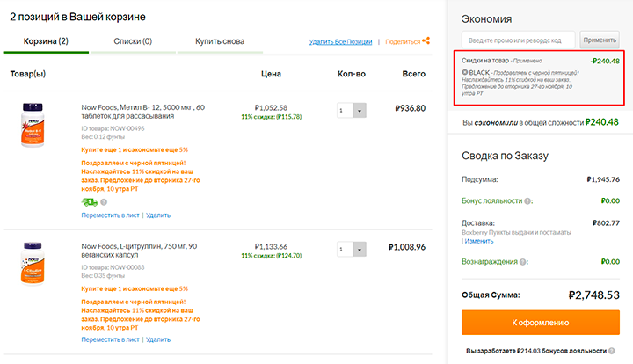The image size is (633, 364).
Task: Click Удалить for Метил B-12 item
Action: tap(158, 215)
